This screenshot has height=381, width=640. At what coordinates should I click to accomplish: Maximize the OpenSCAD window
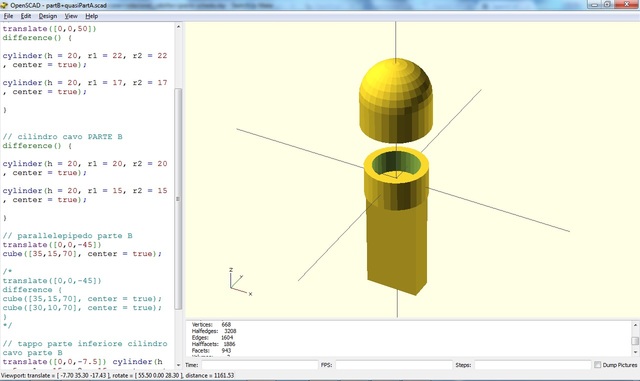pyautogui.click(x=607, y=4)
